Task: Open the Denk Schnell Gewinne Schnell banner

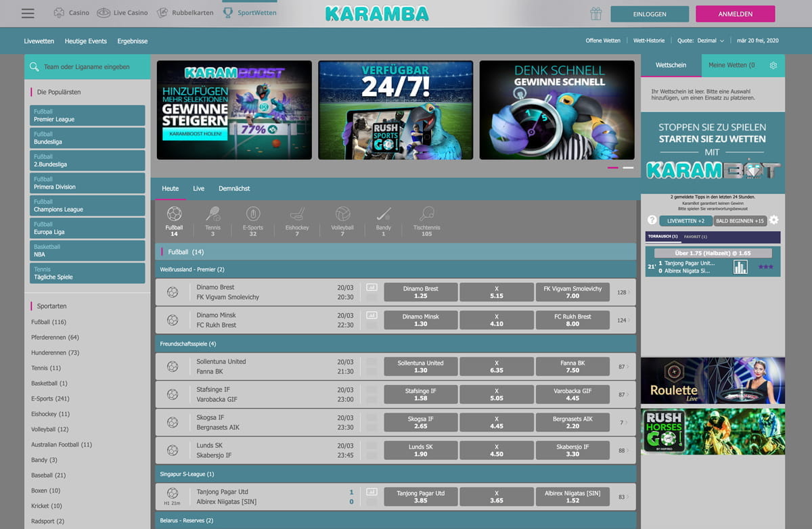Action: 557,110
